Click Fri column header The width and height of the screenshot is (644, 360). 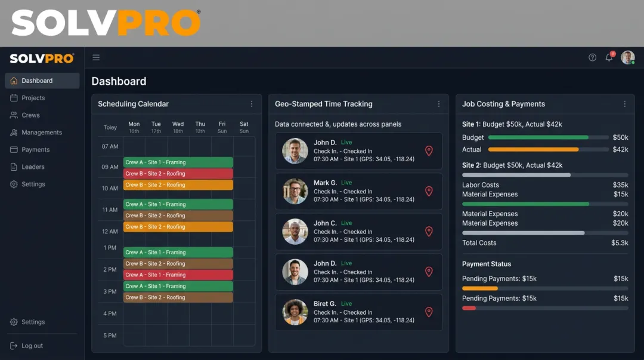click(222, 127)
